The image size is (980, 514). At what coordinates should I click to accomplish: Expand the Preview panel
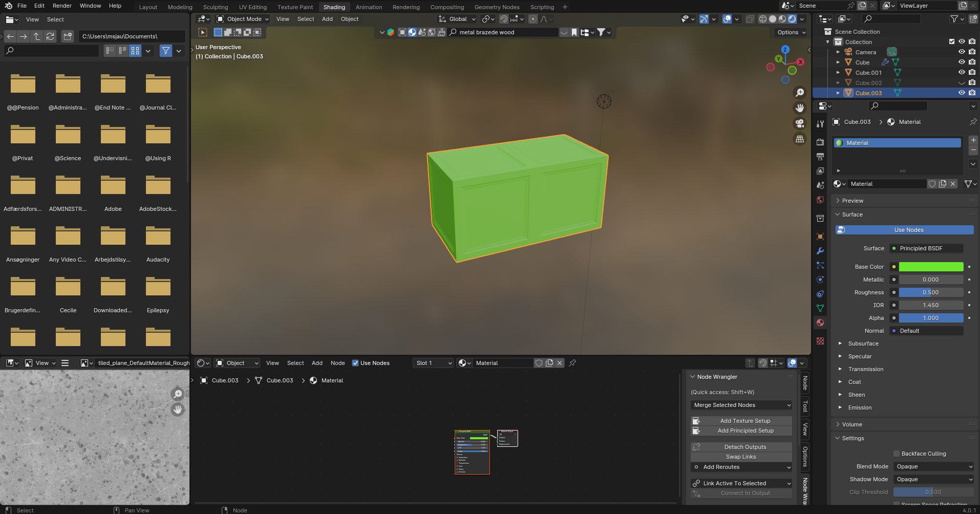point(853,201)
